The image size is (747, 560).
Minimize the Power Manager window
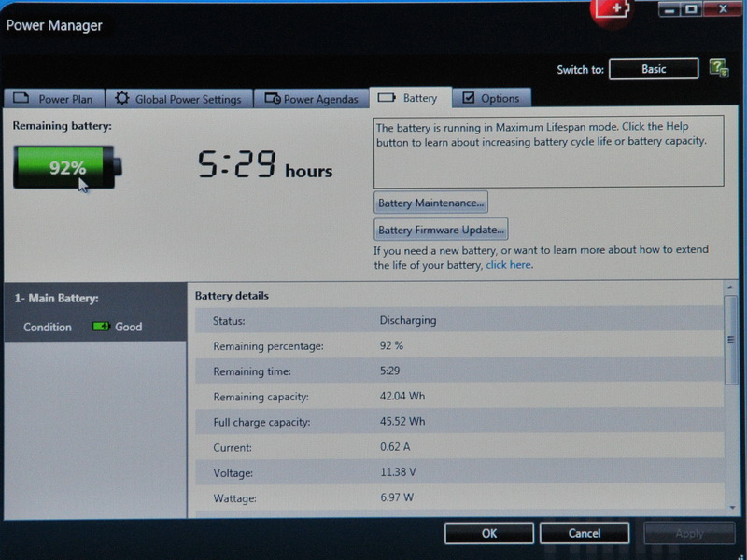(669, 9)
